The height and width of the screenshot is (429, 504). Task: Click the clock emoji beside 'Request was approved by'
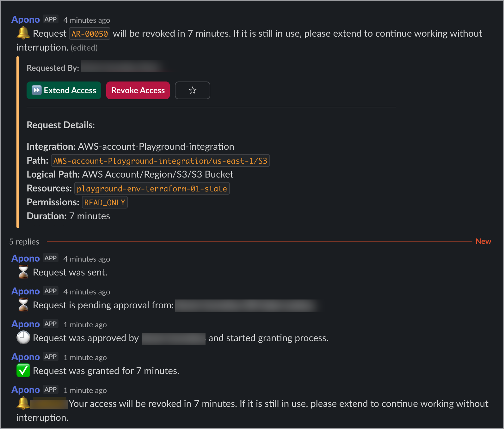point(23,338)
